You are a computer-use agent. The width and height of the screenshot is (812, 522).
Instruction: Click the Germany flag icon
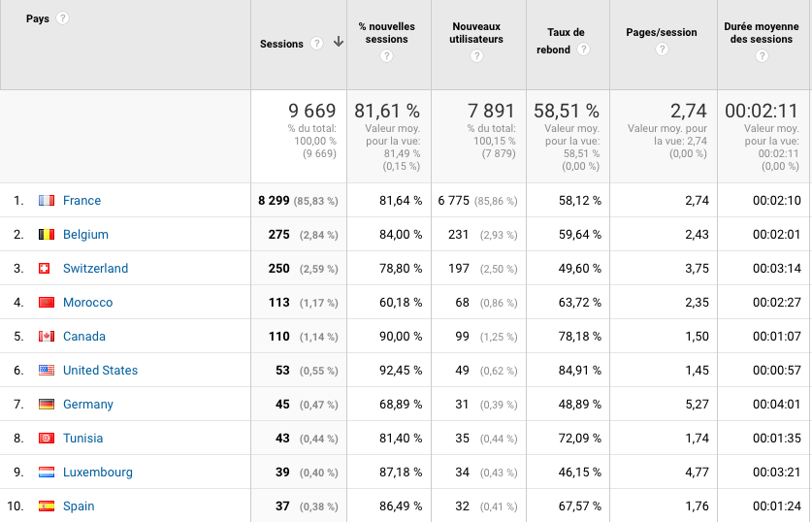[x=47, y=404]
